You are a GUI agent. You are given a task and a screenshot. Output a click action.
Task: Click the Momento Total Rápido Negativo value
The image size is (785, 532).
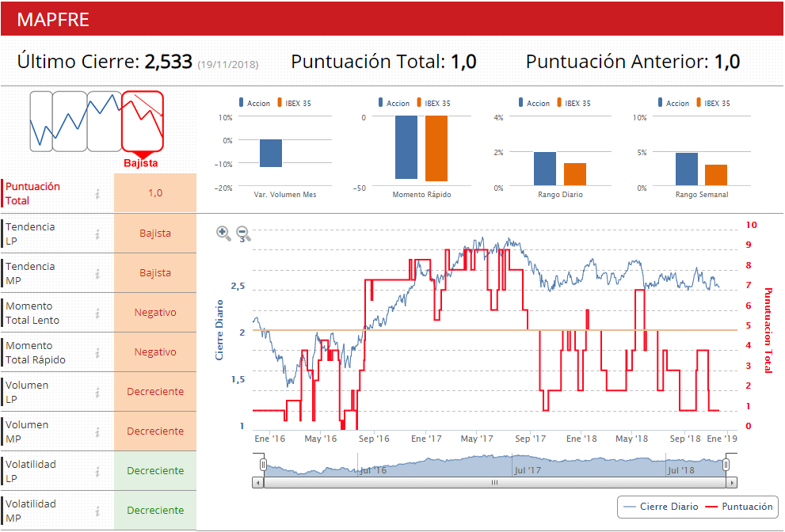point(155,351)
